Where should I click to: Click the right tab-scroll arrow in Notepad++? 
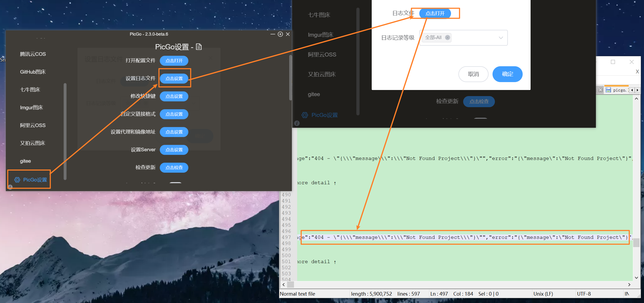click(637, 90)
